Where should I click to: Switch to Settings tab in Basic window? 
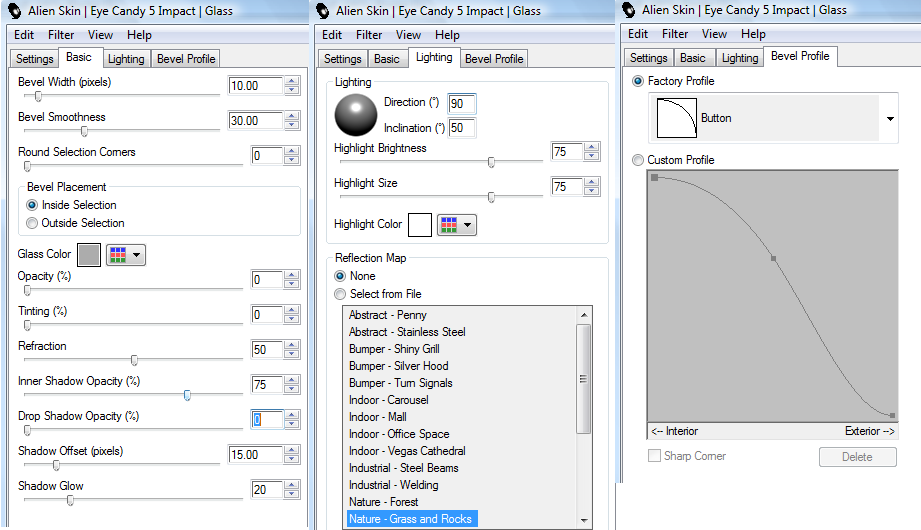point(35,59)
